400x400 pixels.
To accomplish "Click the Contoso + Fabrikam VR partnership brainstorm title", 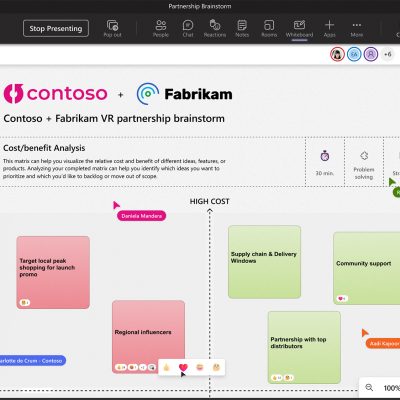I will tap(114, 118).
